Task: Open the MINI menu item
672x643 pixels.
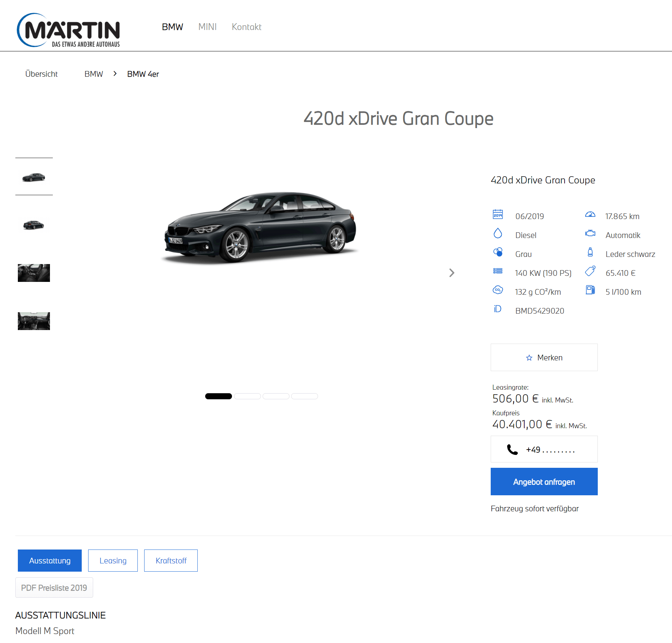Action: 207,27
